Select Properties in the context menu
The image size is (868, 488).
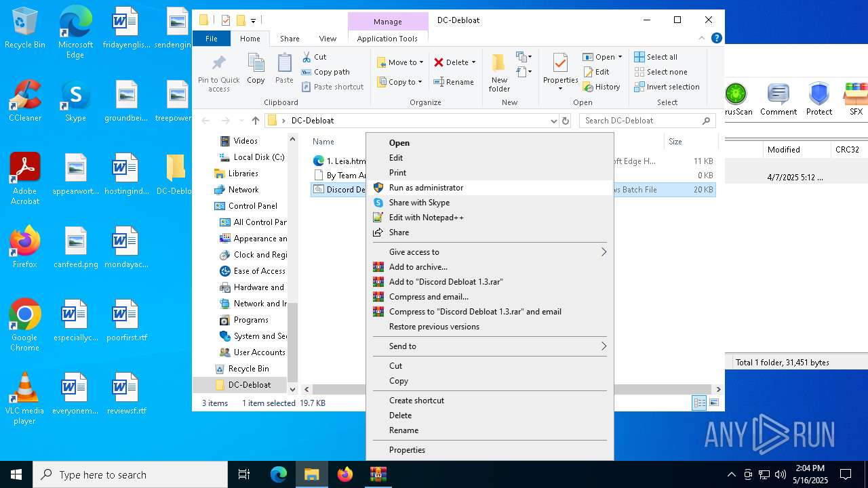(407, 450)
